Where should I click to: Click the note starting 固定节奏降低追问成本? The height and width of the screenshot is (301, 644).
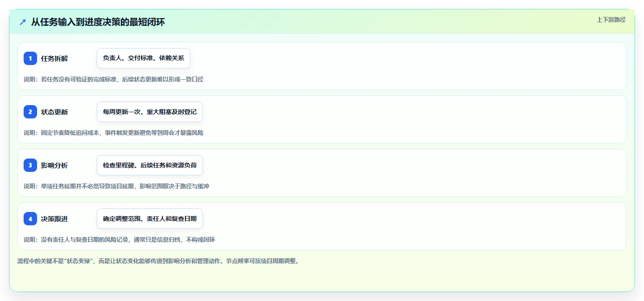[113, 133]
